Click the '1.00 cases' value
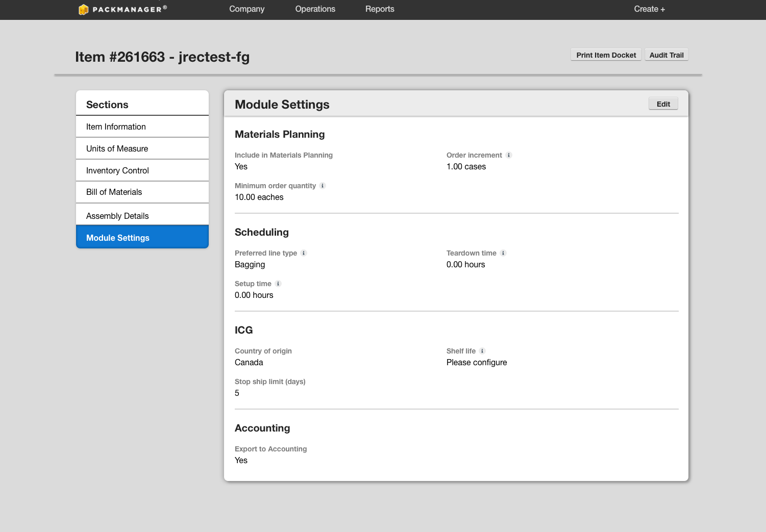Viewport: 766px width, 532px height. point(466,167)
